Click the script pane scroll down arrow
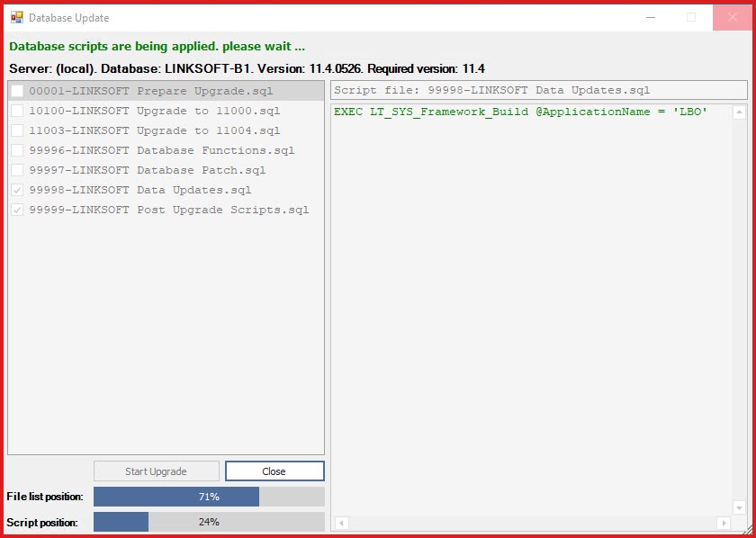The width and height of the screenshot is (756, 538). tap(739, 507)
